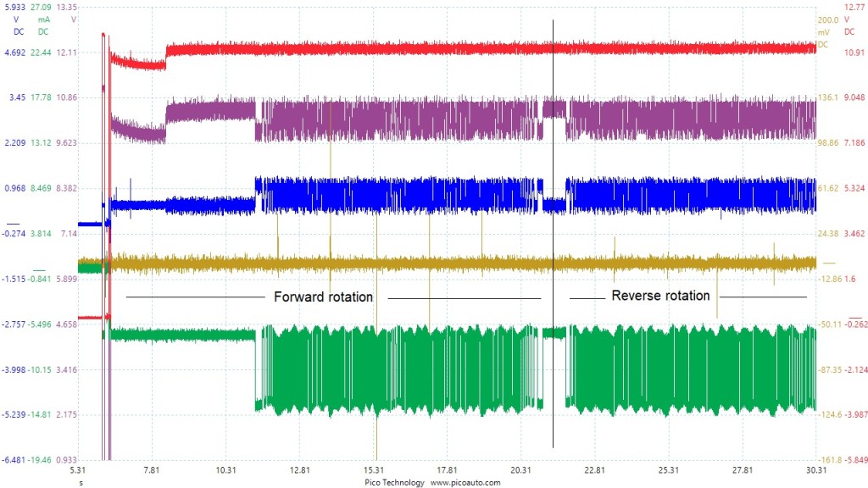Viewport: 868px width, 488px height.
Task: Click the 22.81 time axis label
Action: point(594,470)
